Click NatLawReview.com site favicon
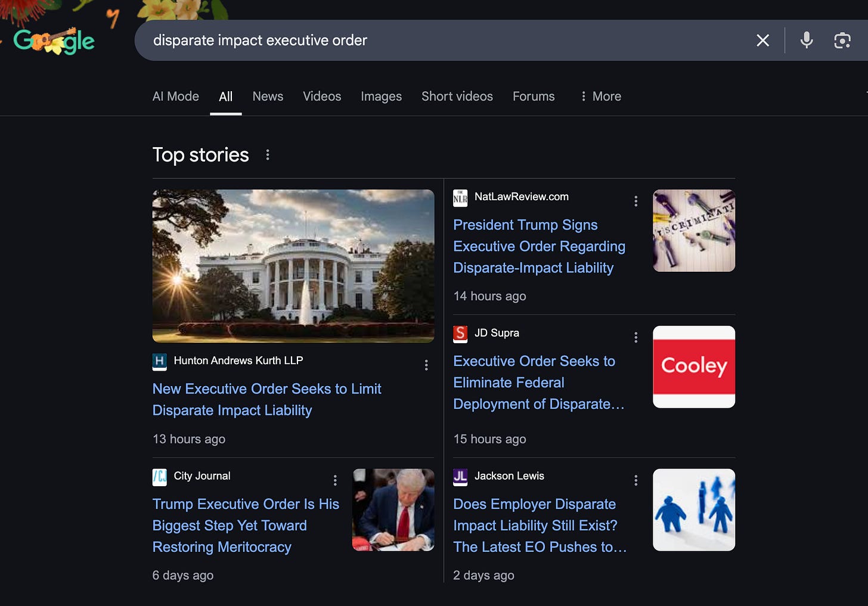The image size is (868, 606). coord(460,197)
